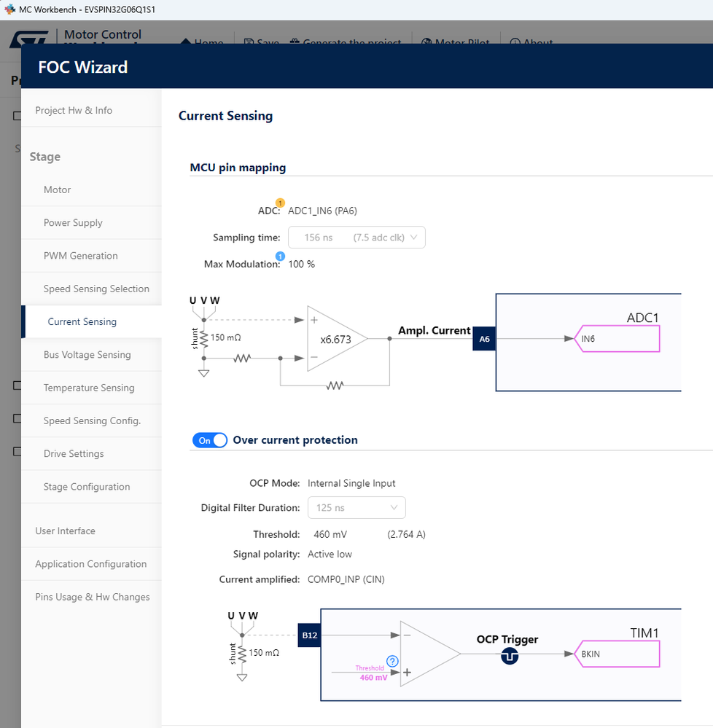
Task: Click the Threshold help question mark icon
Action: tap(392, 662)
